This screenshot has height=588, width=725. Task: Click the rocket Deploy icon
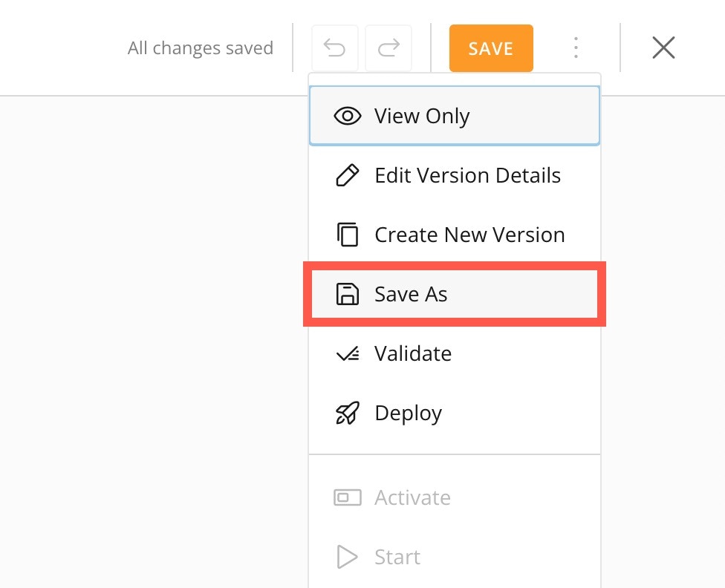pos(347,413)
